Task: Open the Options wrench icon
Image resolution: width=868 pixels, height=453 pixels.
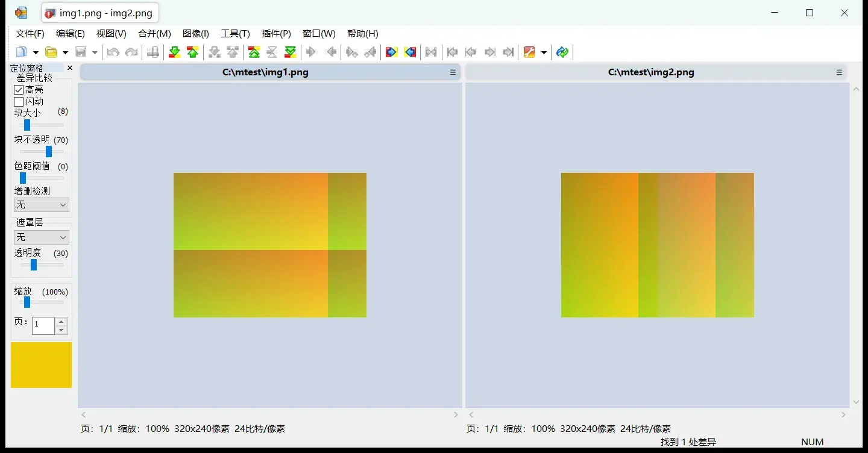Action: [529, 52]
